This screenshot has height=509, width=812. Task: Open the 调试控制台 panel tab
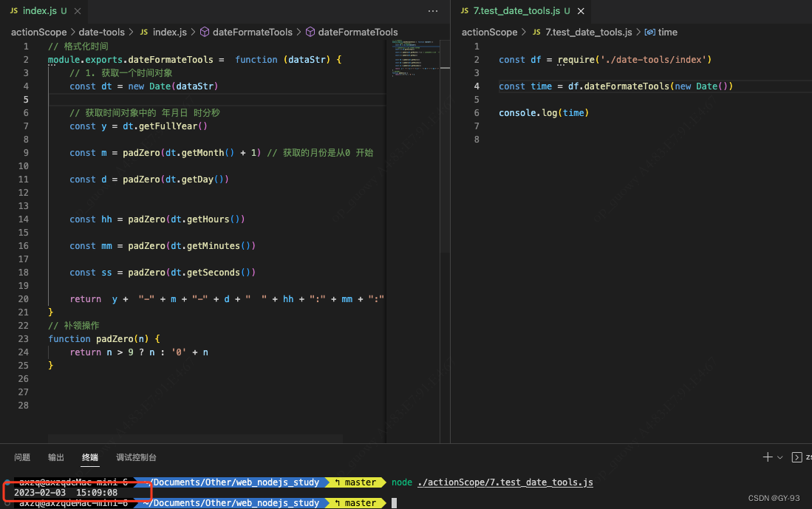coord(136,457)
